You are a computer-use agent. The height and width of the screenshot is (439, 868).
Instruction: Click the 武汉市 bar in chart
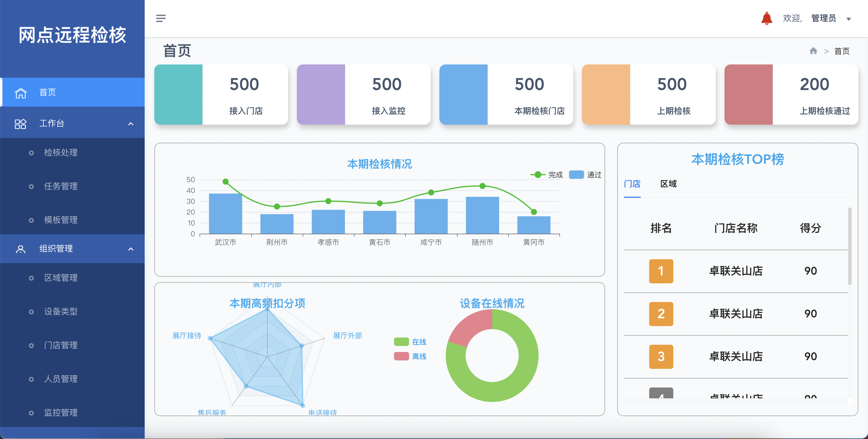225,214
